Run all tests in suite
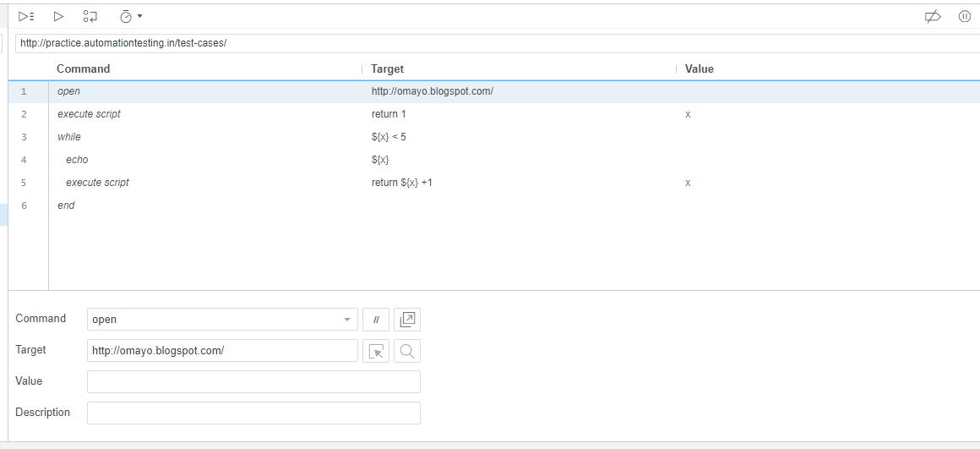980x449 pixels. [x=26, y=16]
